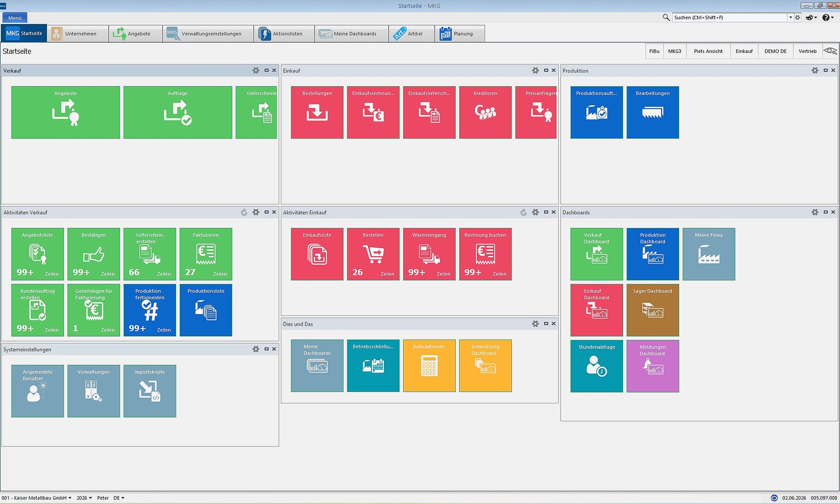
Task: Open the Stundenabfrage tile
Action: click(x=596, y=366)
